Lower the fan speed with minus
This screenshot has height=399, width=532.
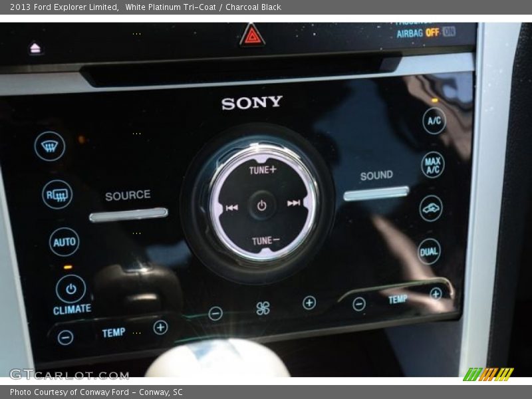[215, 313]
